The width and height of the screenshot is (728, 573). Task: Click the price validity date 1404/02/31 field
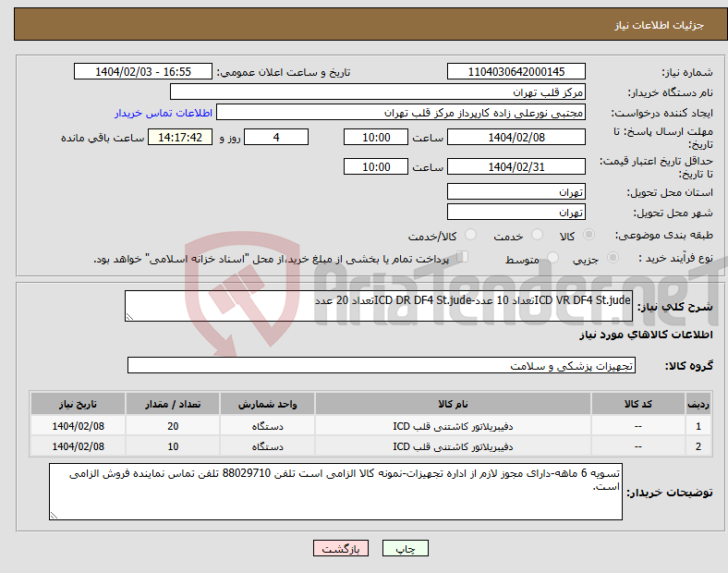tap(516, 166)
